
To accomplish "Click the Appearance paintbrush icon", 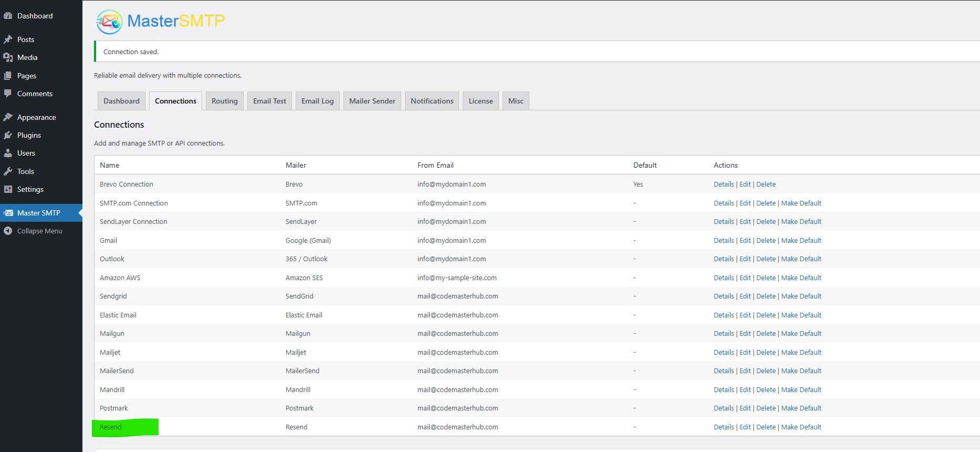I will coord(8,117).
